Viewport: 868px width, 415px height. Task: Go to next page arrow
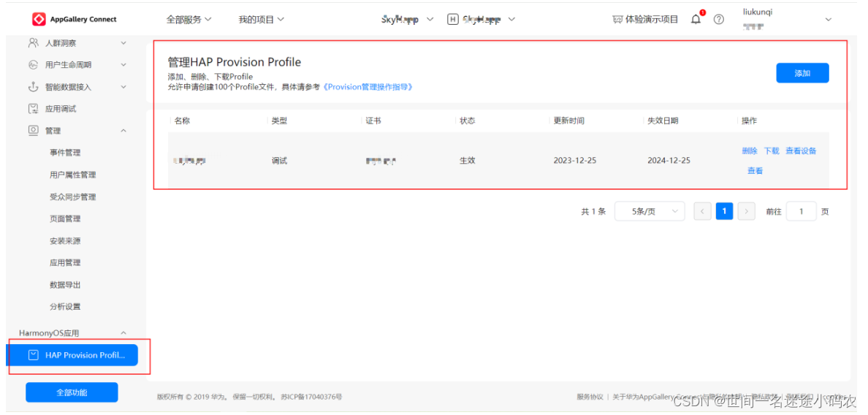point(746,211)
